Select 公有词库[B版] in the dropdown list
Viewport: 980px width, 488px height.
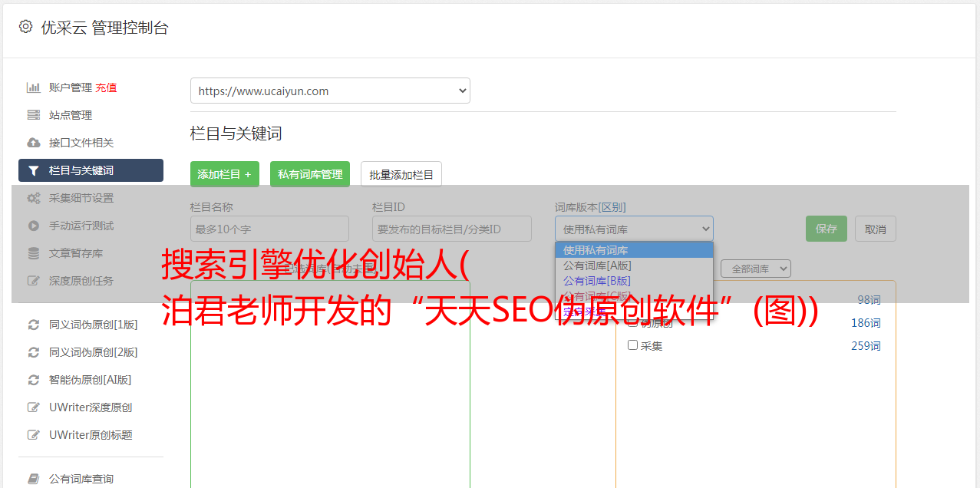[x=634, y=281]
